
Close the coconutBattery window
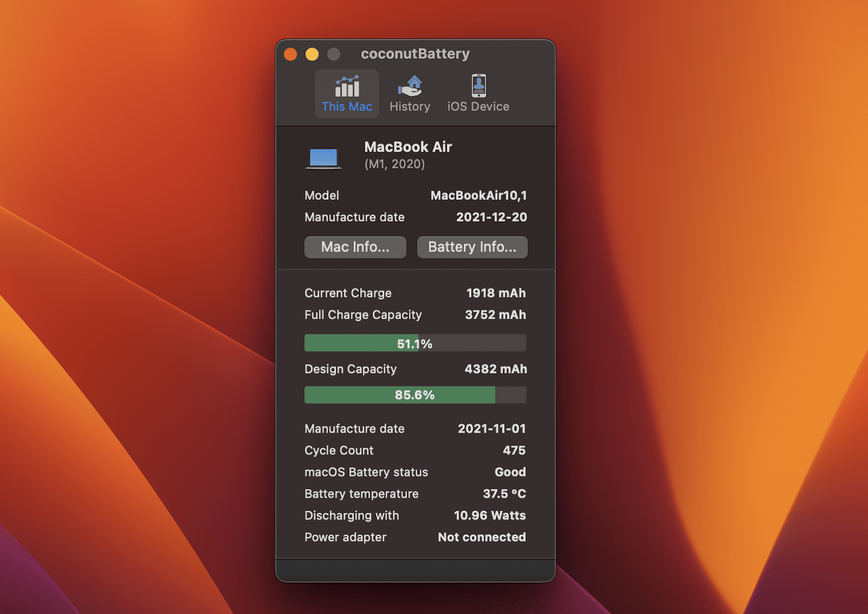click(x=291, y=54)
